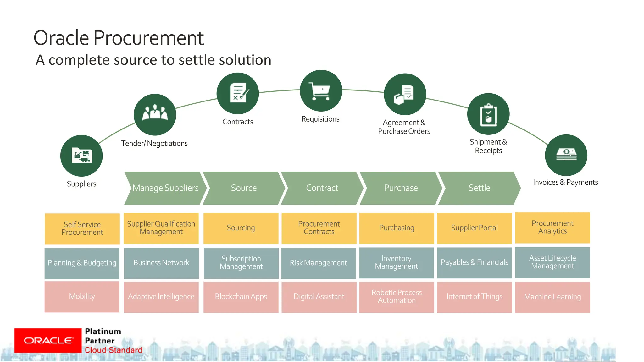Choose the Purchase chevron stage
644x362 pixels.
tap(401, 188)
